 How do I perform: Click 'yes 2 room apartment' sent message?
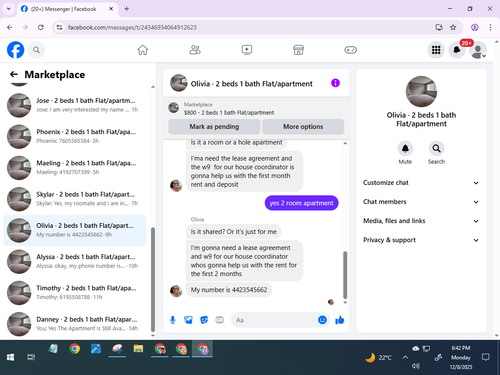click(x=301, y=203)
